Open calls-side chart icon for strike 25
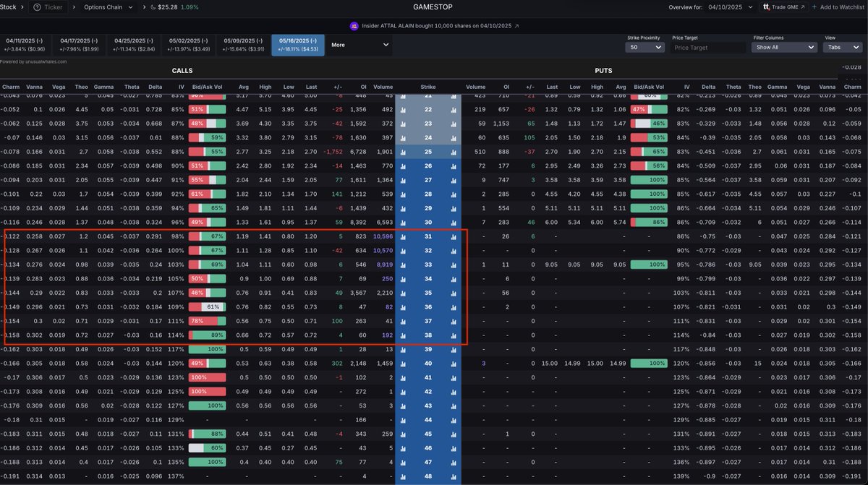The image size is (868, 485). coord(403,152)
